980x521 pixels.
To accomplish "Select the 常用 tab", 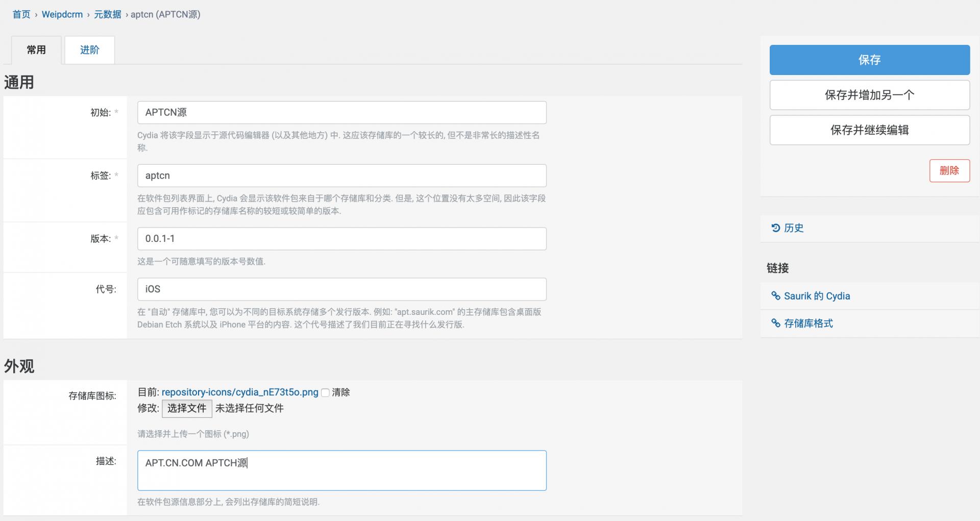I will tap(35, 50).
